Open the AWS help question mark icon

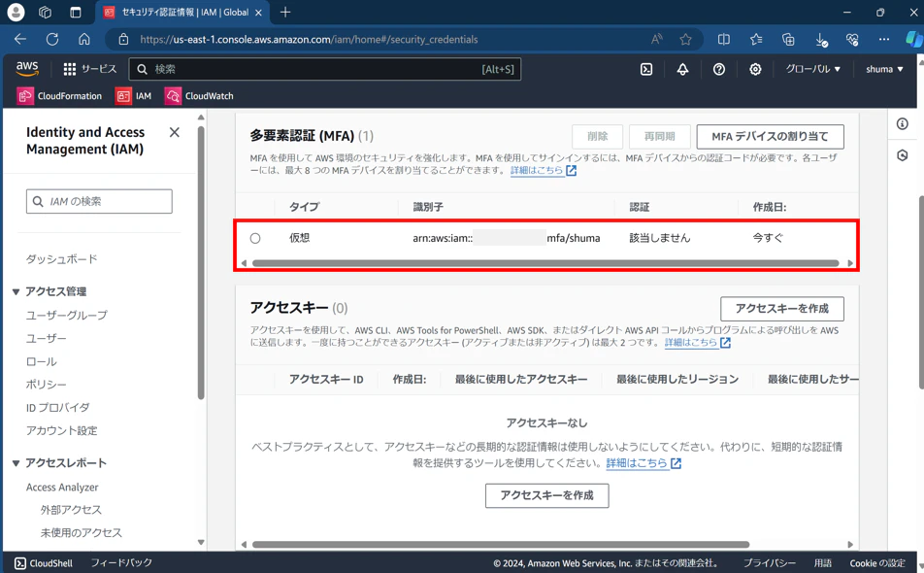tap(719, 70)
